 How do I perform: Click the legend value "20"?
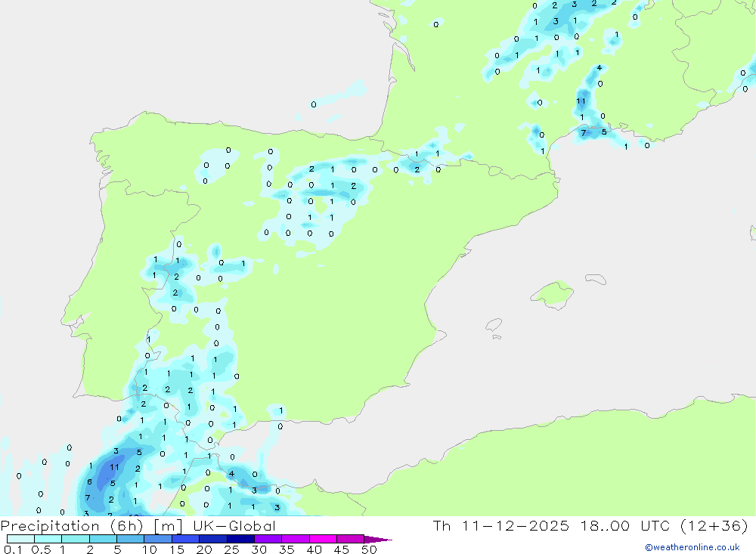point(204,549)
